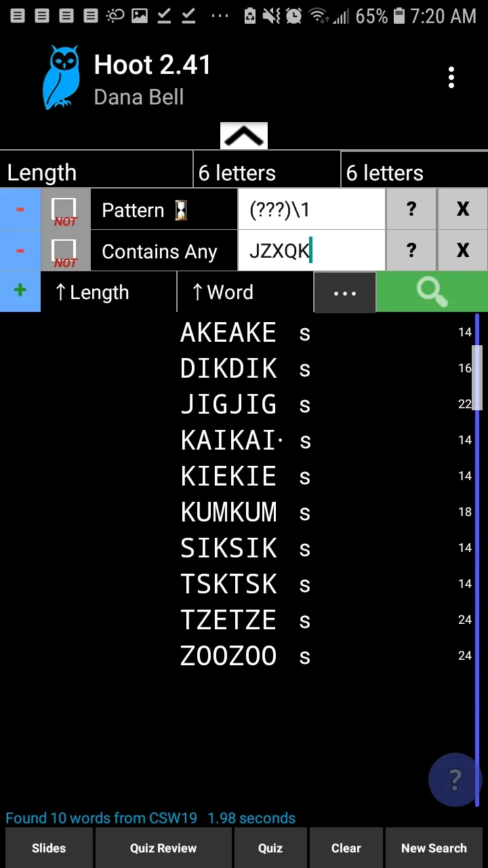Tap the Wi-Fi status icon
This screenshot has width=488, height=868.
317,16
